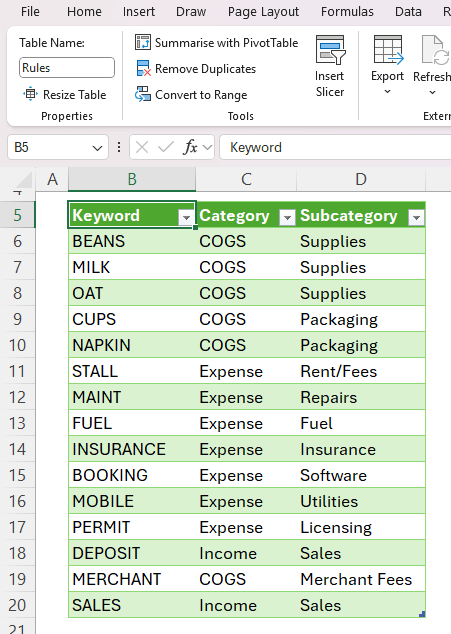Select row 12 header
The width and height of the screenshot is (451, 634).
click(17, 397)
